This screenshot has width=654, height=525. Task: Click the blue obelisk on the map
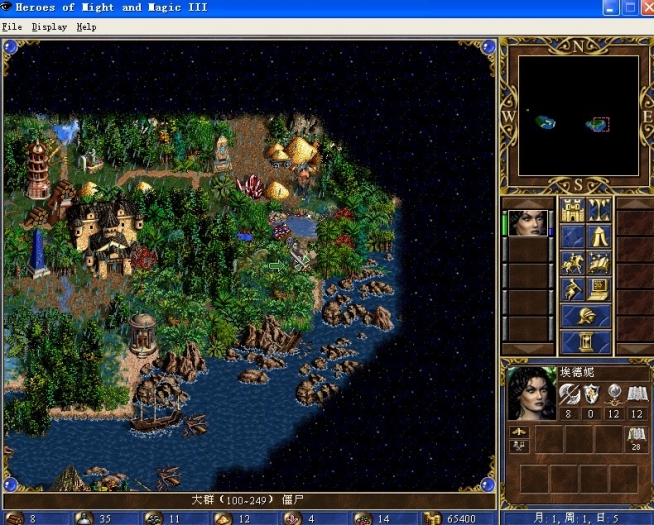pyautogui.click(x=38, y=254)
